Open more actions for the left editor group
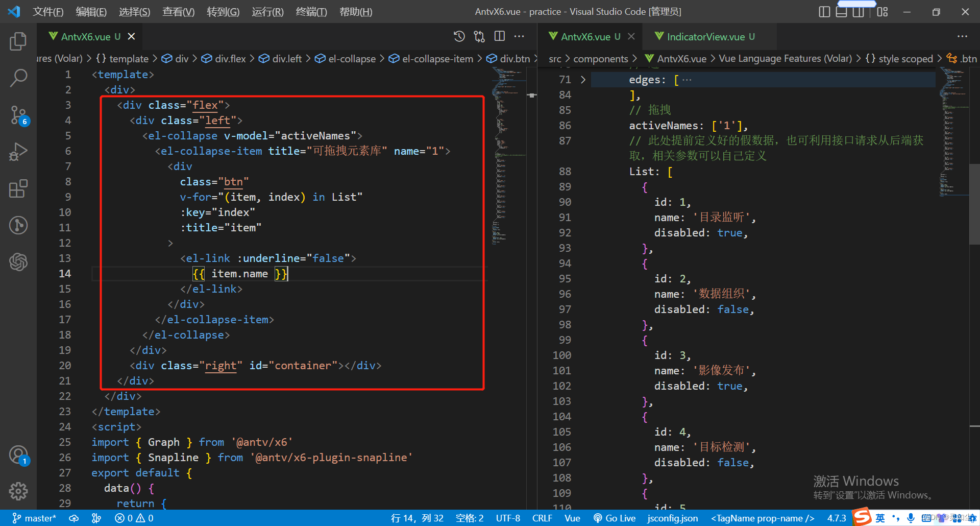 coord(519,36)
